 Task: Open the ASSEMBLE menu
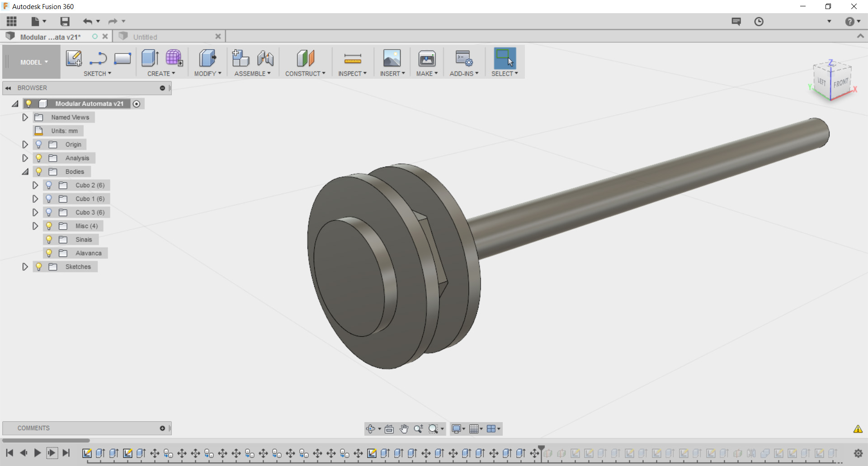pos(252,73)
